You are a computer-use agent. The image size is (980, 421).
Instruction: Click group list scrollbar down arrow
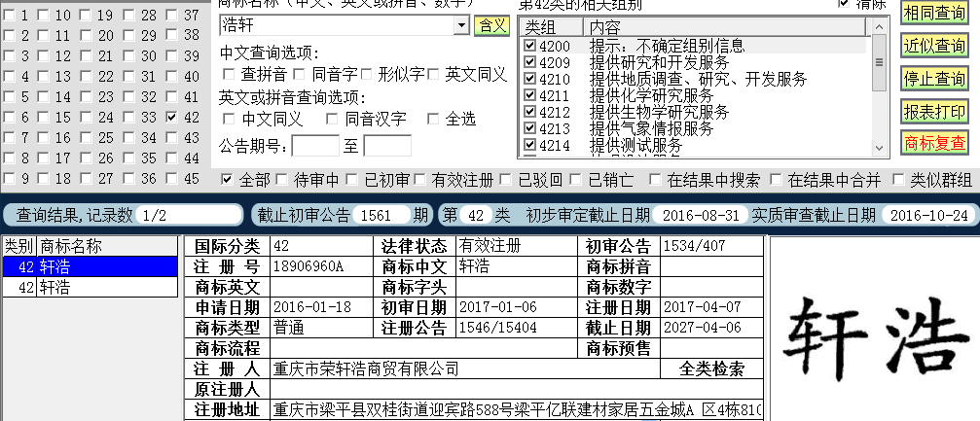[x=880, y=148]
